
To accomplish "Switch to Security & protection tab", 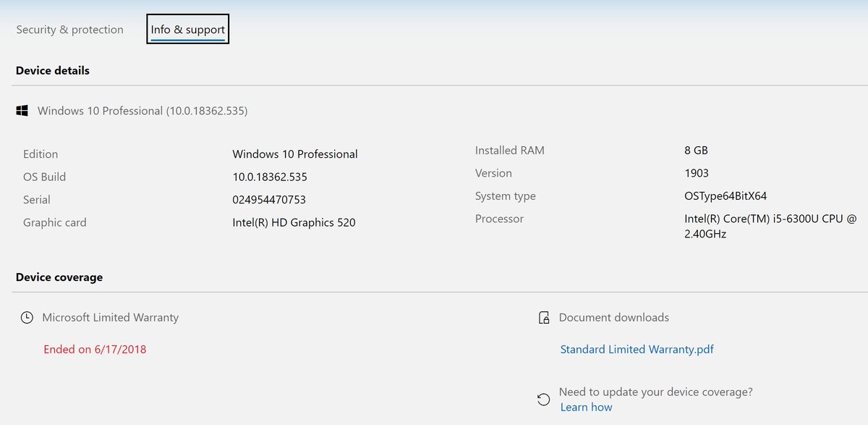I will coord(69,30).
